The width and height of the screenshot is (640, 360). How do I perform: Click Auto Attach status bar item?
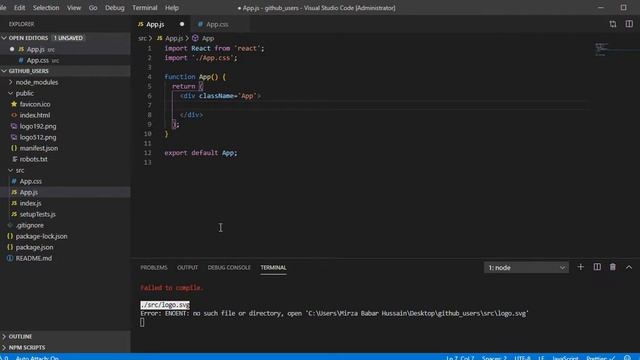(x=37, y=358)
